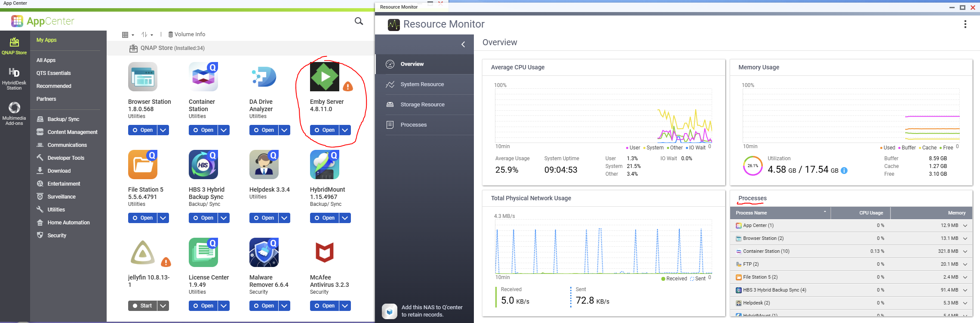980x323 pixels.
Task: Click Recommended in App Center sidebar
Action: 54,86
